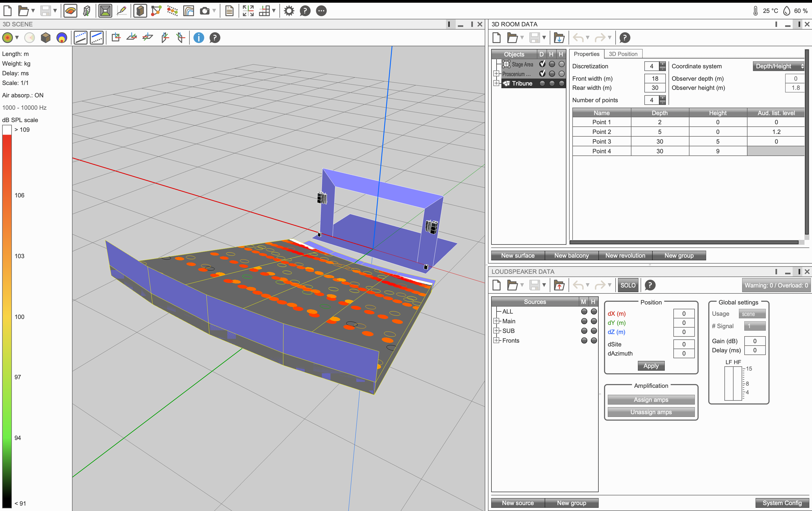812x511 pixels.
Task: Toggle Tribune D column circle
Action: [542, 83]
